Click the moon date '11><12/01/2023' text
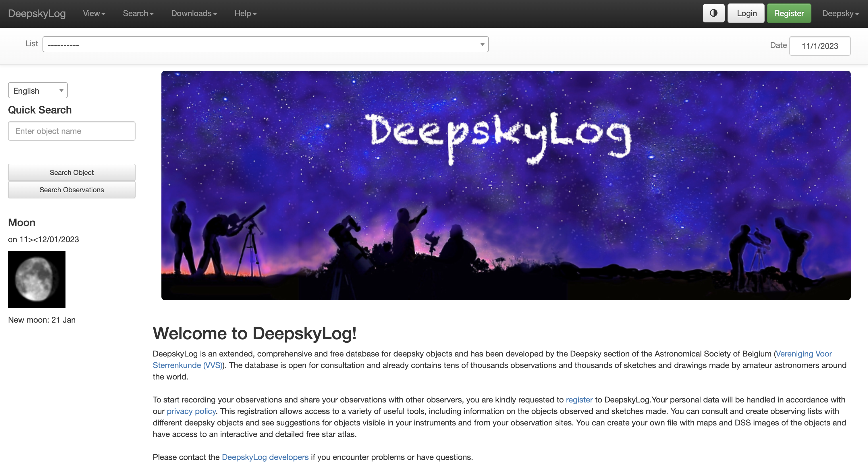This screenshot has height=474, width=868. [x=49, y=239]
